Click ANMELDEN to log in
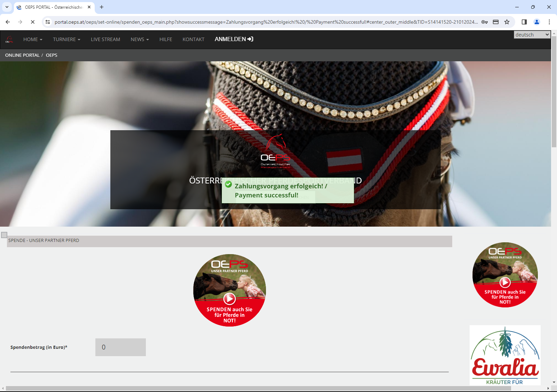 pos(234,39)
